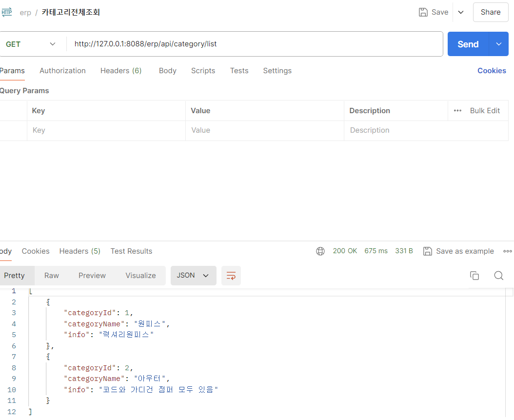Click the Value column header
The image size is (514, 420).
200,111
